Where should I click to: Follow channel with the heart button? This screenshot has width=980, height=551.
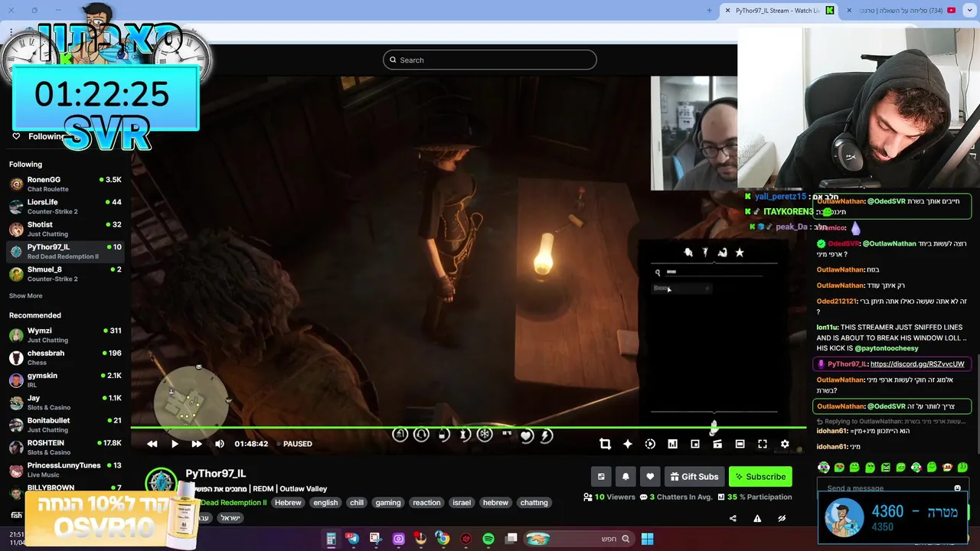click(650, 477)
